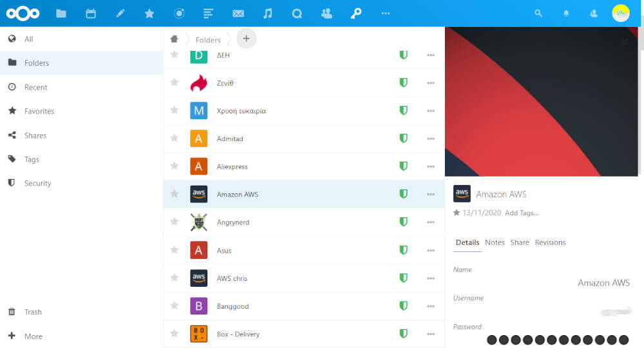
Task: Open the Contacts people icon
Action: 327,14
